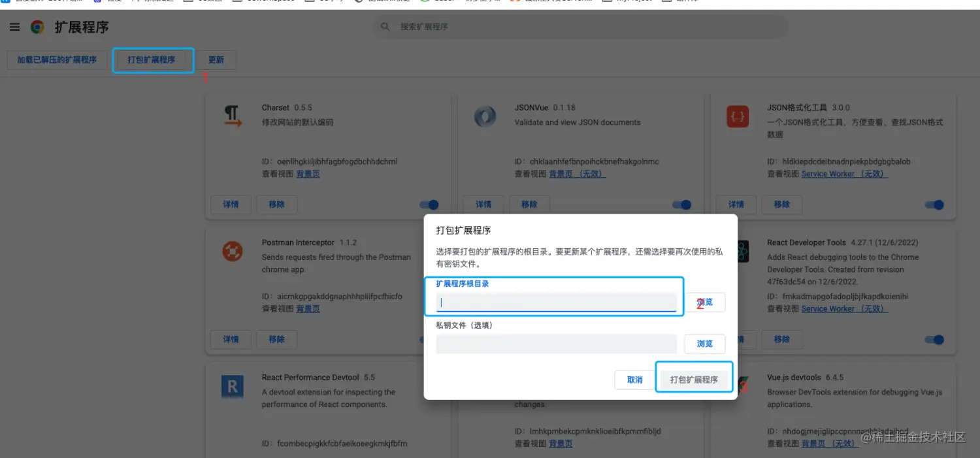Image resolution: width=980 pixels, height=458 pixels.
Task: Browse for the private key file
Action: click(x=705, y=344)
